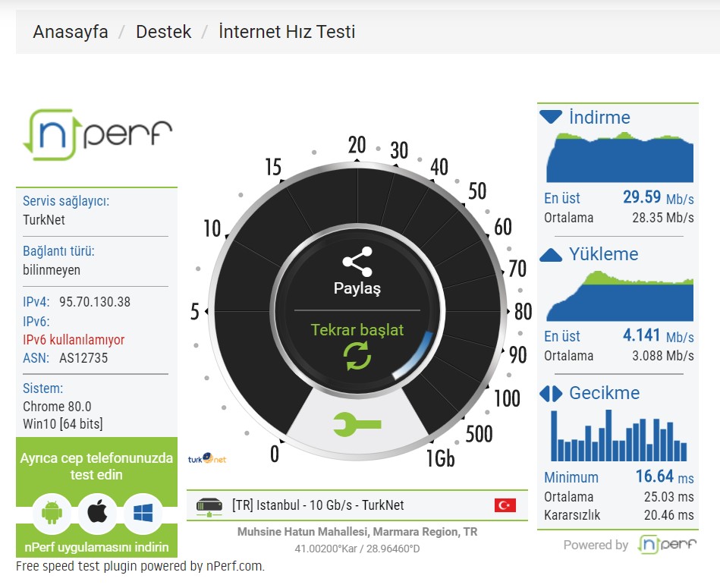Open settings with the green wrench icon
The image size is (720, 588).
(357, 424)
